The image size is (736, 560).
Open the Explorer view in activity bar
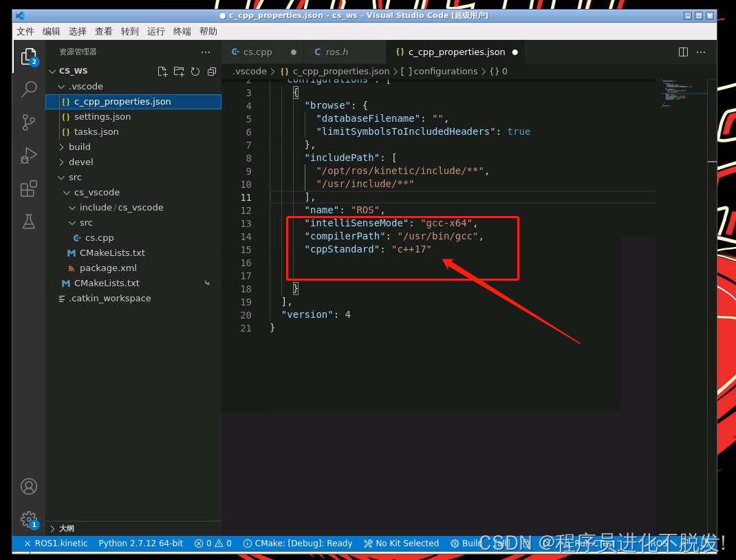[x=29, y=57]
